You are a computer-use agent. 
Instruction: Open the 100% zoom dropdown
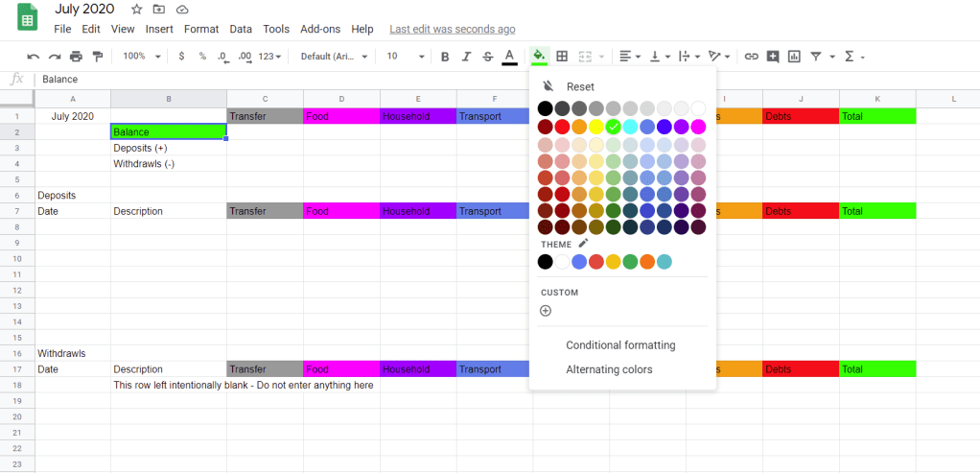(x=142, y=57)
